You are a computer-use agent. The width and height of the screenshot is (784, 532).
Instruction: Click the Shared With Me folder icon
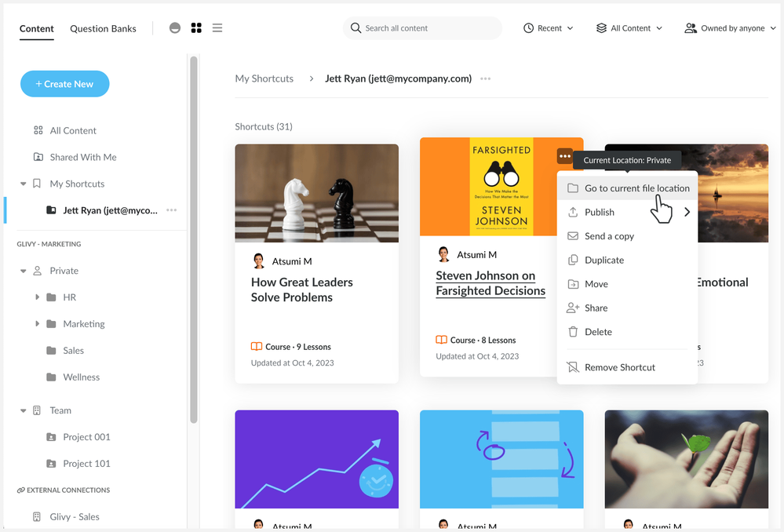(38, 157)
